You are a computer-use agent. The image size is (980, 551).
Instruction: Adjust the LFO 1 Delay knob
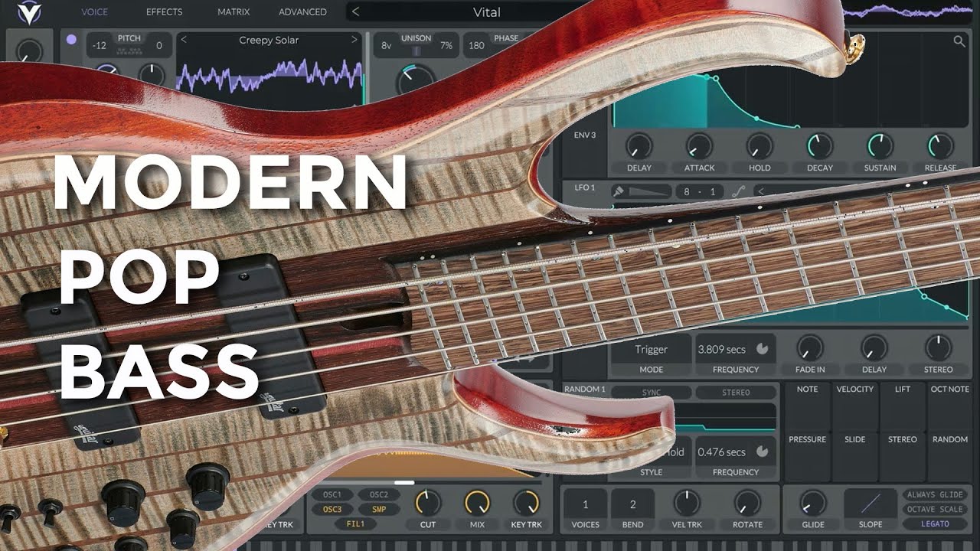[x=874, y=348]
